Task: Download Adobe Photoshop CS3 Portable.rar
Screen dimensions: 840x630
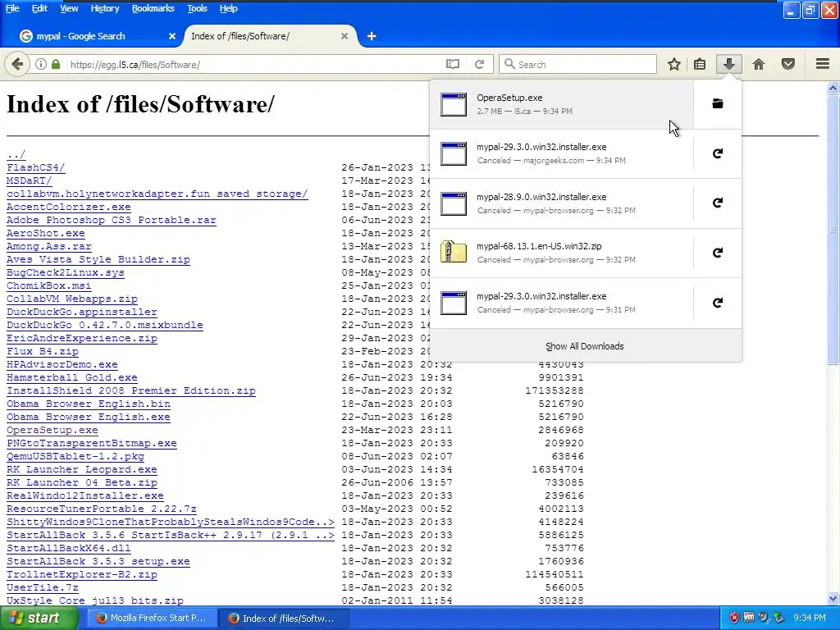Action: coord(112,220)
